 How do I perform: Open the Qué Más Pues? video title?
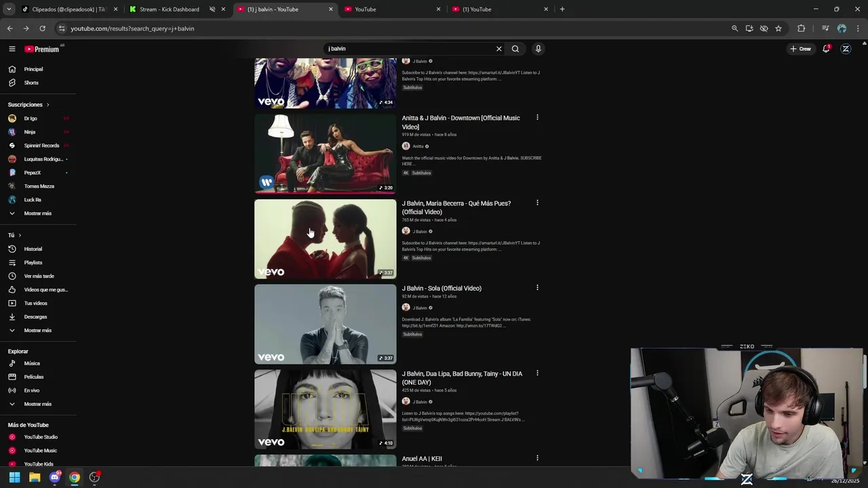[456, 207]
